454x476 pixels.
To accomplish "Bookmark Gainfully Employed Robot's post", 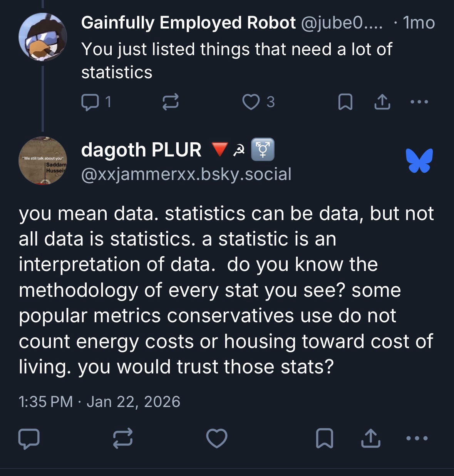I will point(345,102).
